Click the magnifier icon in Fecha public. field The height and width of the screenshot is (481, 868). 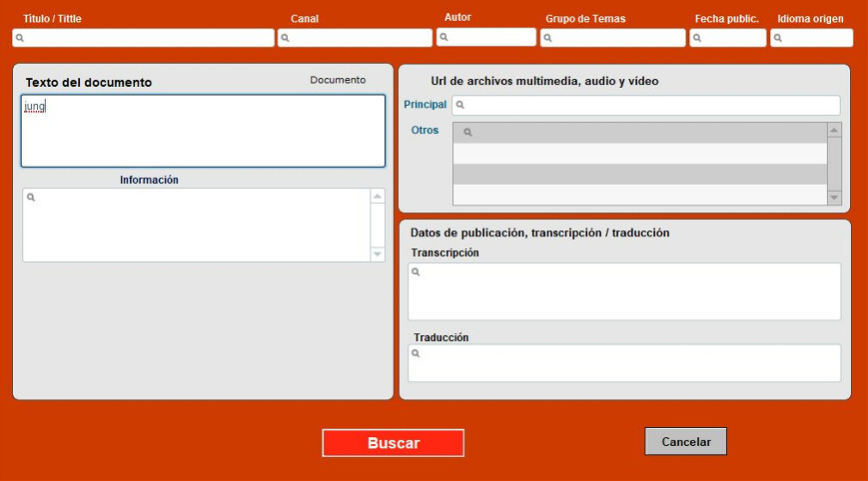(697, 38)
